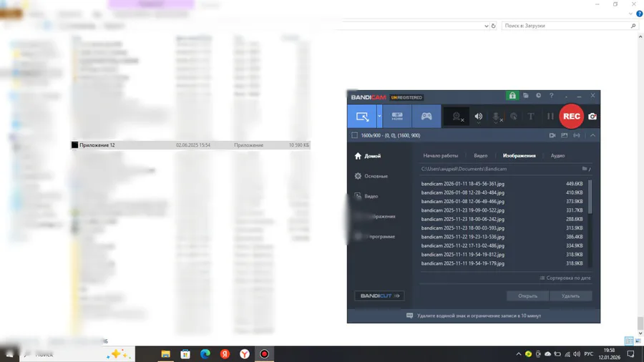Click the audio broadcast icon in status row
This screenshot has width=644, height=362.
click(577, 135)
